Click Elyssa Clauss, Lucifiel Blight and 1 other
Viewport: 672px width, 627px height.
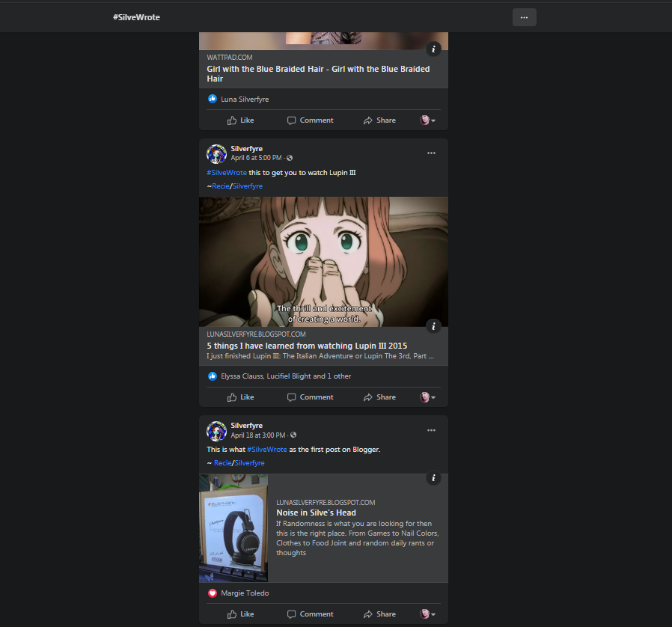click(x=286, y=376)
